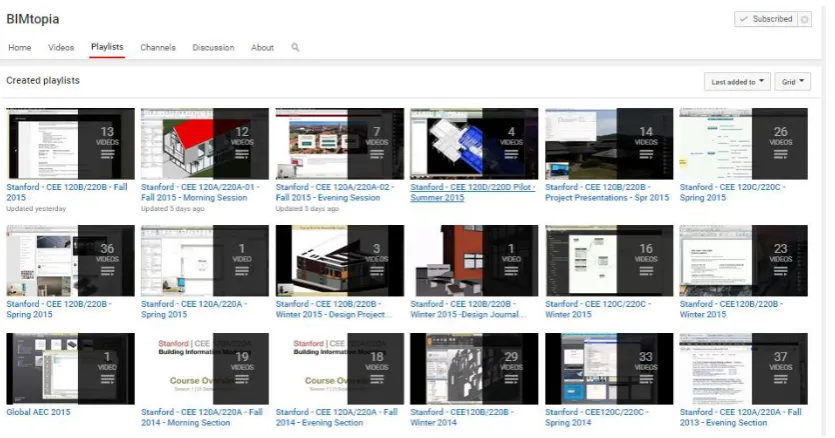
Task: Open the 'Last added to' sort dropdown
Action: click(x=738, y=82)
